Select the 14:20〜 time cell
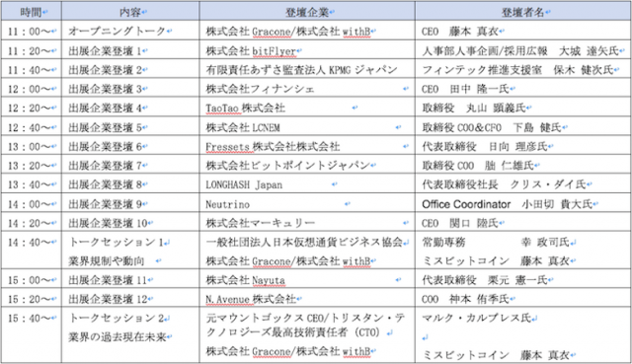Viewport: 632px width, 364px height. click(x=32, y=223)
